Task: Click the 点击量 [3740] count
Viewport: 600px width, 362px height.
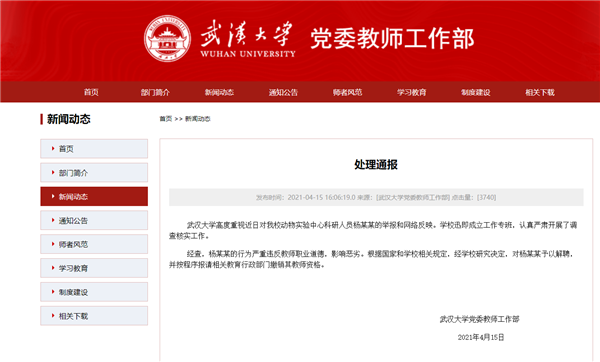Action: (474, 197)
